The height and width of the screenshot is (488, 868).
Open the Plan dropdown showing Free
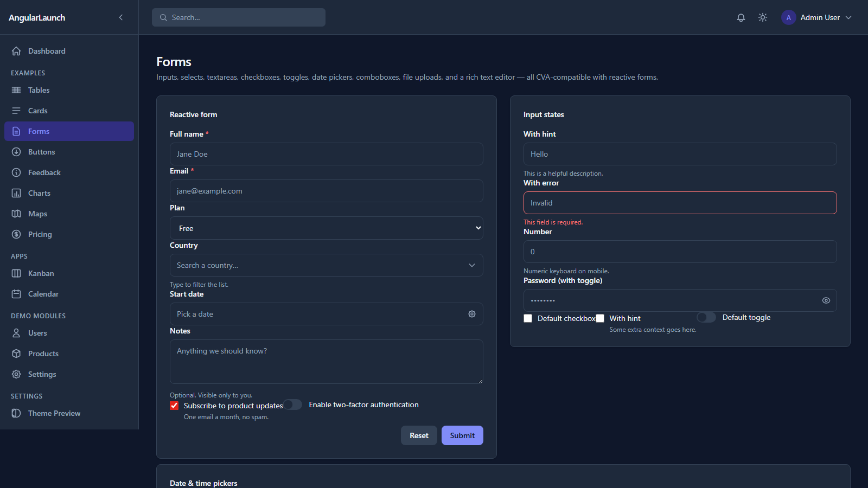(x=327, y=228)
